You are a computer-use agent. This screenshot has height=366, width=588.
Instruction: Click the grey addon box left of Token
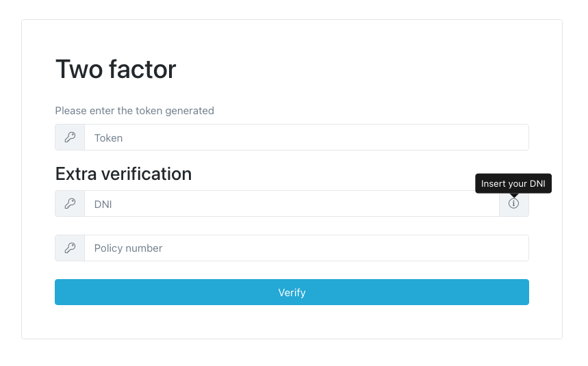click(x=70, y=138)
